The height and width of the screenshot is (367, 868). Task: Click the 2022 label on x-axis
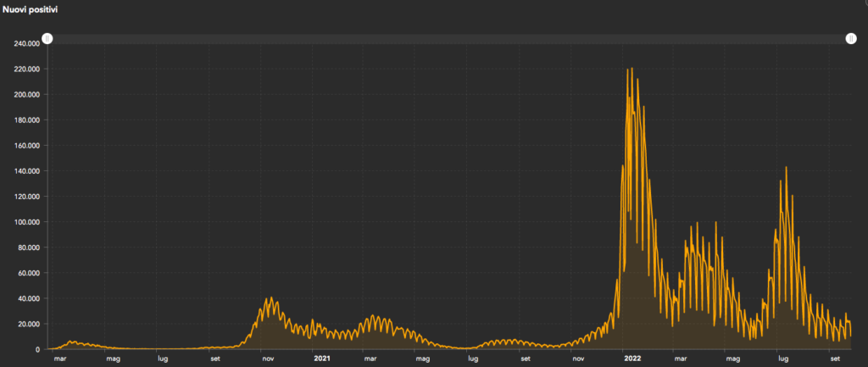632,359
